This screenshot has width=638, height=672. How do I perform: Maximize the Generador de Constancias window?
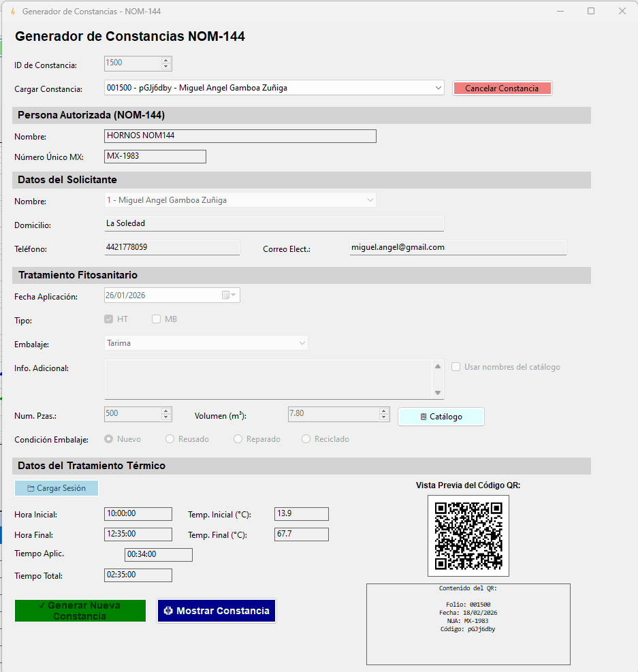click(x=591, y=11)
